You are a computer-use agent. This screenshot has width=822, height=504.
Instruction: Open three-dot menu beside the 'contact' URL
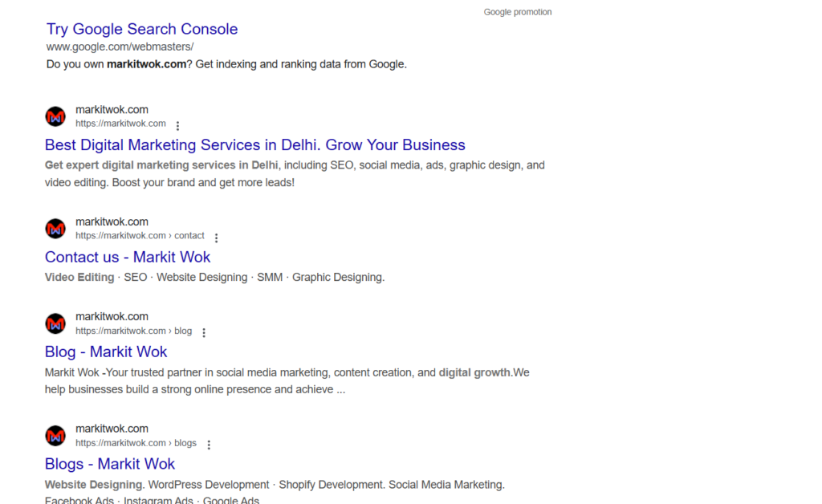coord(216,238)
